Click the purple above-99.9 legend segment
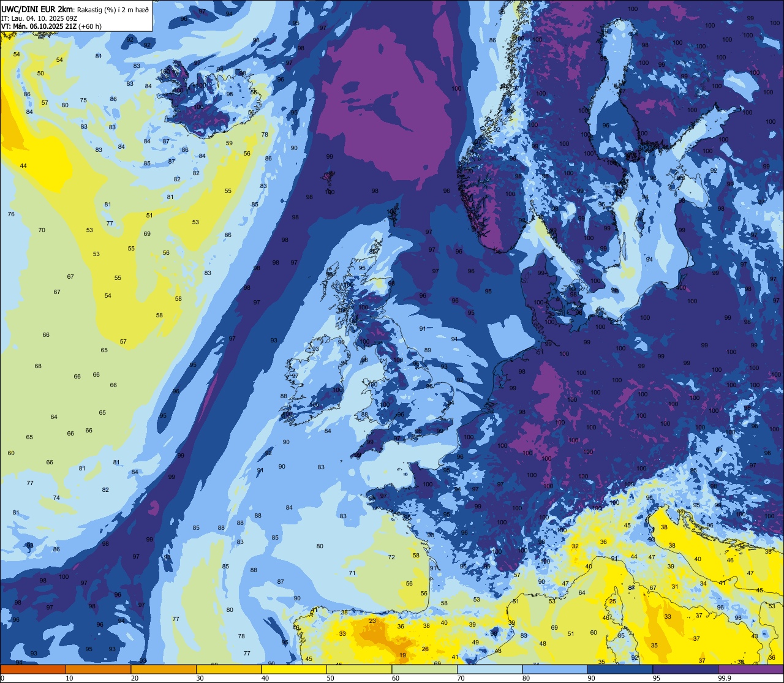The width and height of the screenshot is (784, 683). coord(750,669)
